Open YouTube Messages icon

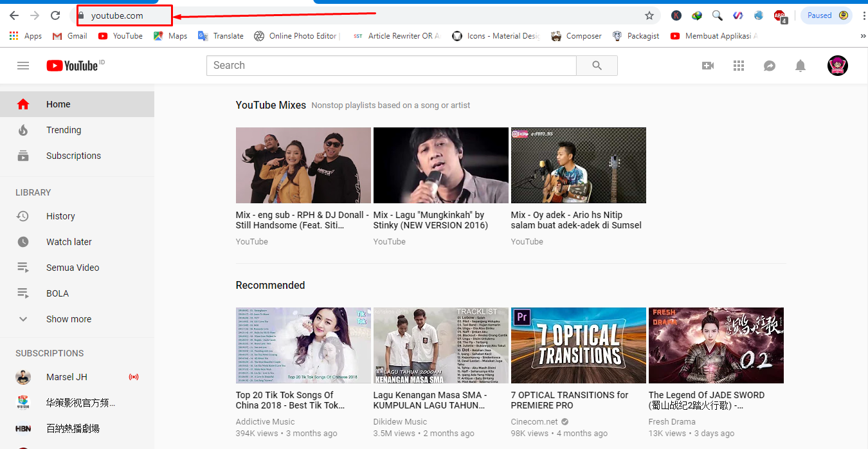(x=770, y=65)
